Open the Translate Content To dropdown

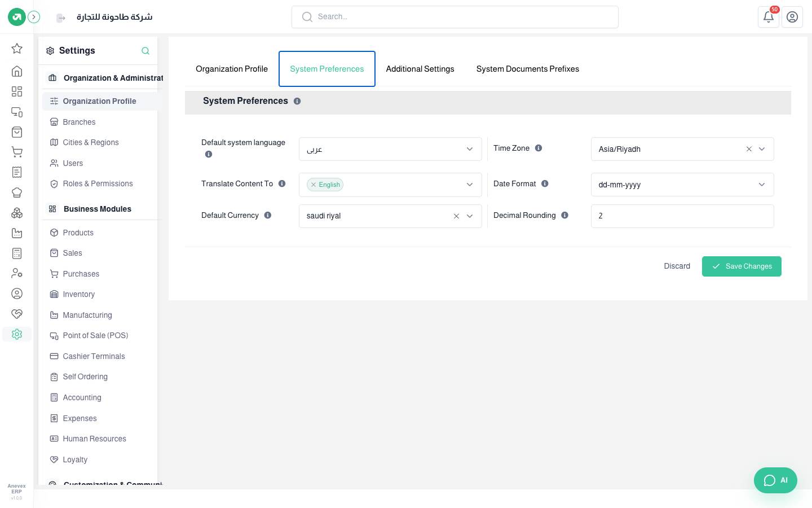click(x=390, y=185)
